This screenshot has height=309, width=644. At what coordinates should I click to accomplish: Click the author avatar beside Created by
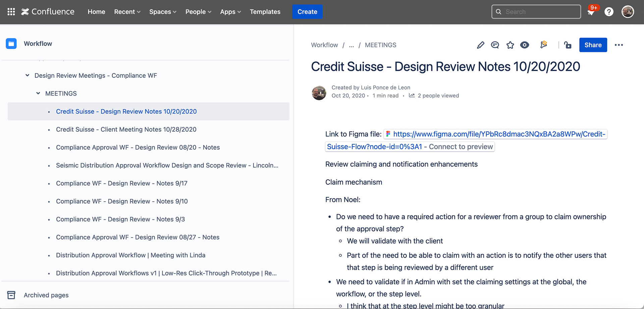click(319, 93)
